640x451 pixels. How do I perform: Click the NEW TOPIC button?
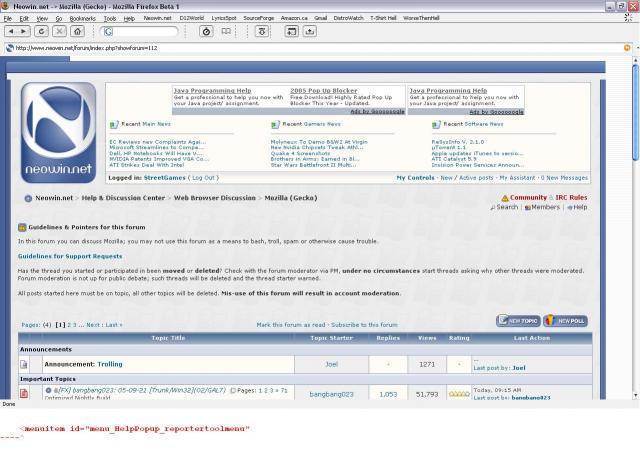(518, 321)
